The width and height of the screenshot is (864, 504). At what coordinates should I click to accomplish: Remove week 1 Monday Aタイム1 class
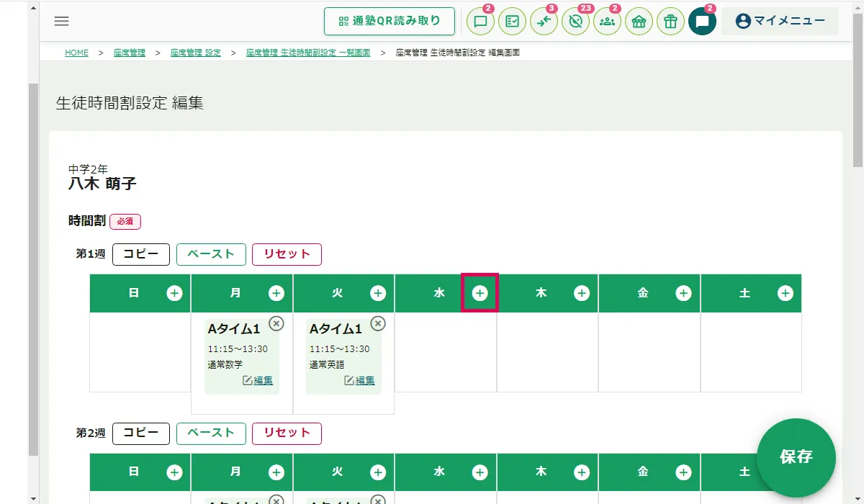pyautogui.click(x=276, y=324)
